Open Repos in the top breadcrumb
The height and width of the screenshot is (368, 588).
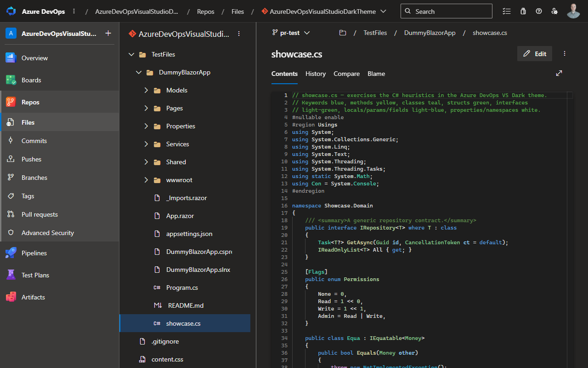click(205, 11)
